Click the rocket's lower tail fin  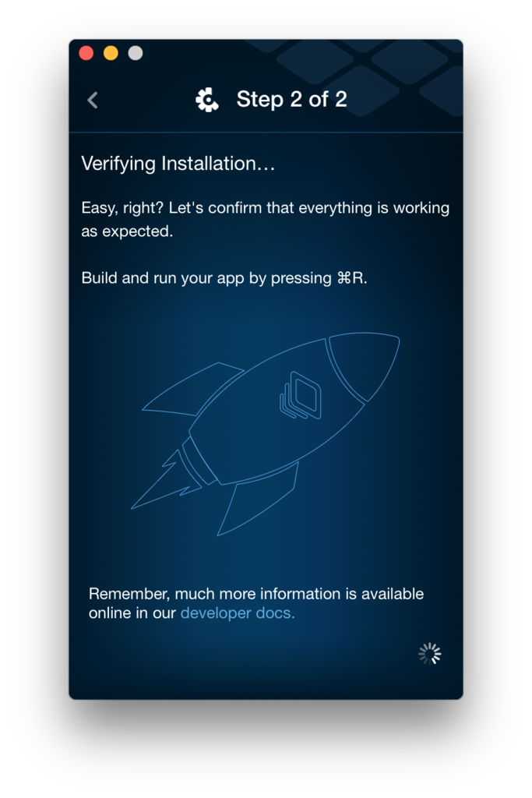pos(257,500)
